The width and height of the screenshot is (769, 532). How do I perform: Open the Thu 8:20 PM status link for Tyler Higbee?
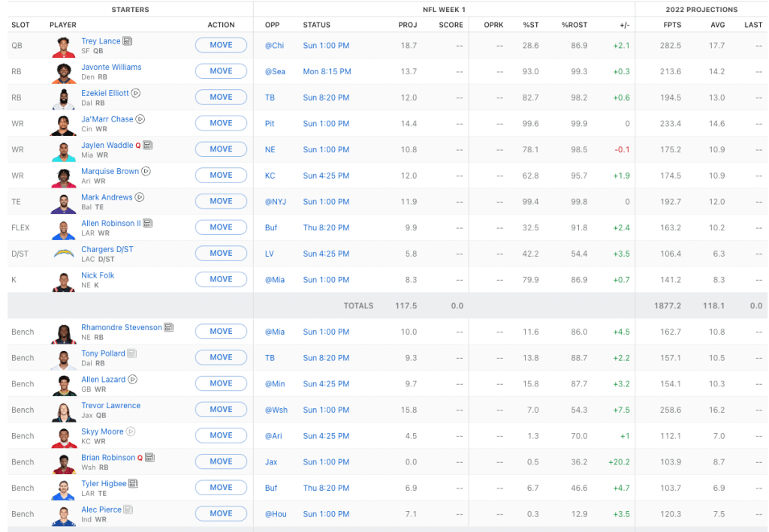pos(326,488)
